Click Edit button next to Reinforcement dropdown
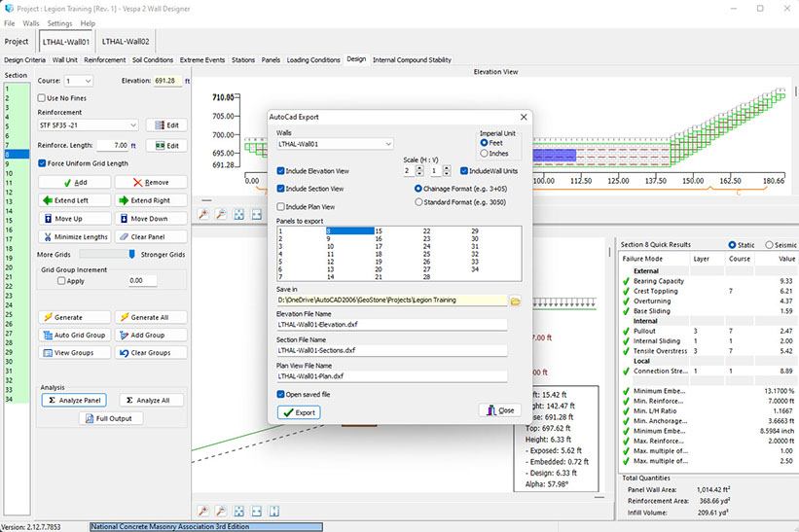 [x=166, y=125]
